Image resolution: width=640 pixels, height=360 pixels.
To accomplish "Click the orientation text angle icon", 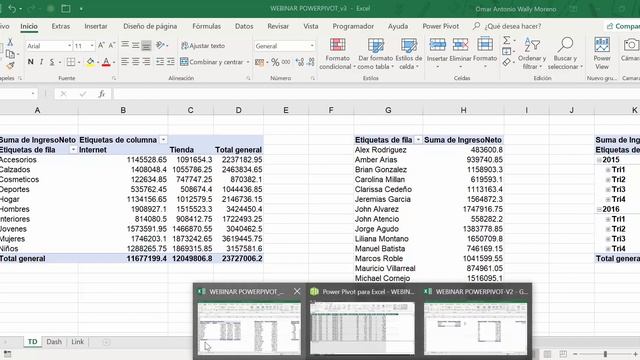I will [x=160, y=45].
